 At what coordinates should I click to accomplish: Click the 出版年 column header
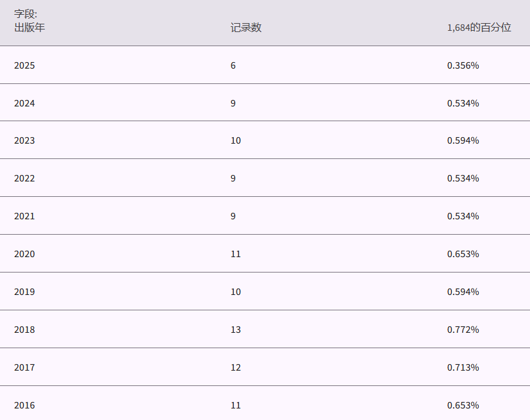click(29, 28)
